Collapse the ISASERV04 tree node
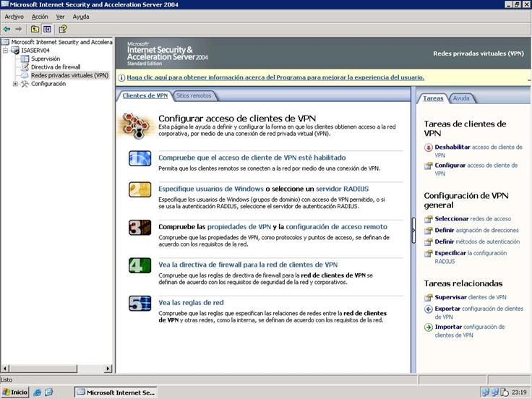 point(6,51)
